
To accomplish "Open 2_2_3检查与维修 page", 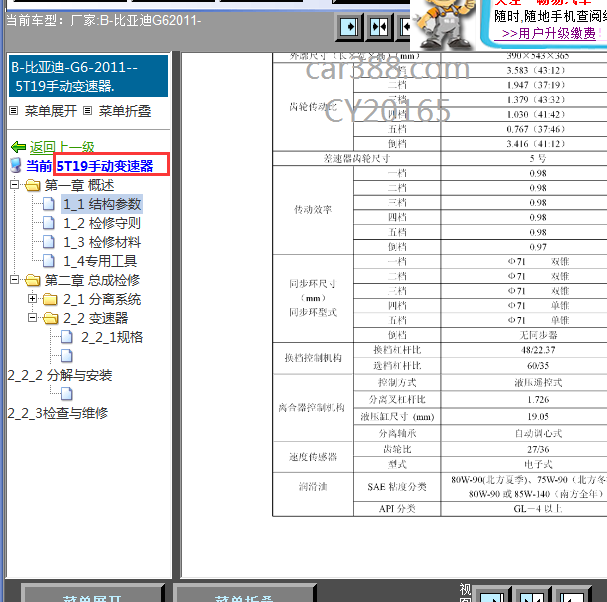I will pyautogui.click(x=58, y=413).
